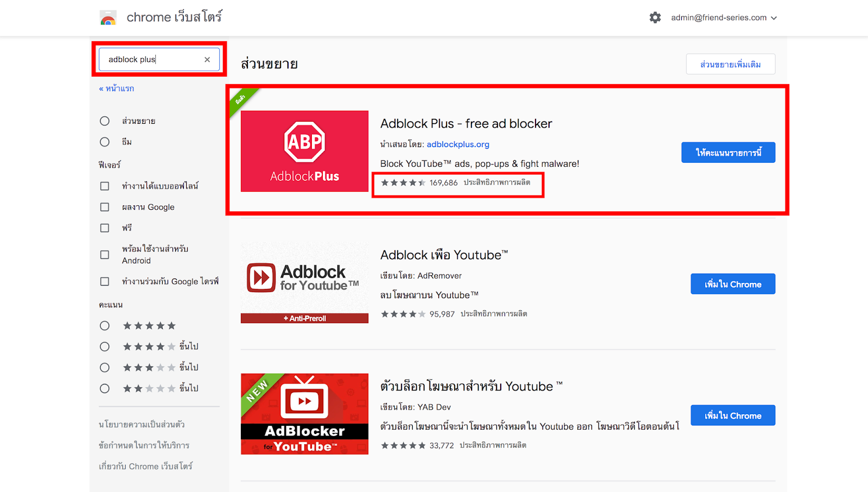Click the Block YouTube ads description text

480,164
